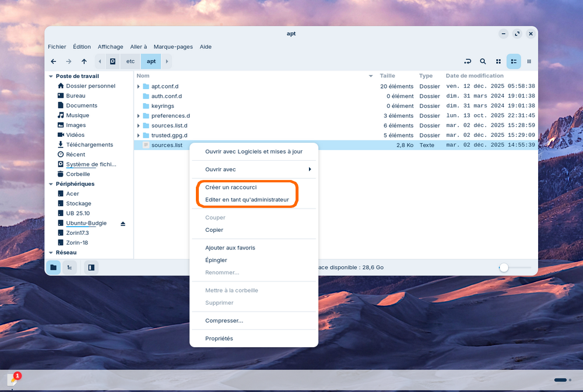Image resolution: width=583 pixels, height=392 pixels.
Task: Click the search magnifier icon
Action: pyautogui.click(x=483, y=61)
